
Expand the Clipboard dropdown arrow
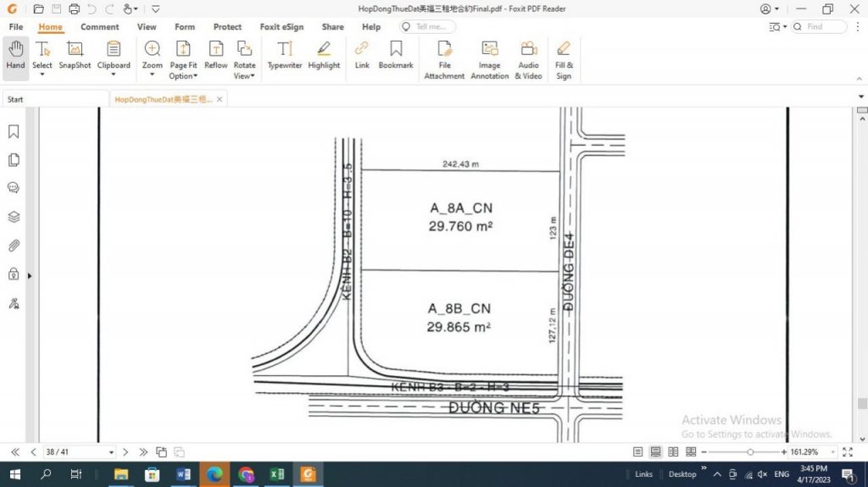click(x=114, y=75)
